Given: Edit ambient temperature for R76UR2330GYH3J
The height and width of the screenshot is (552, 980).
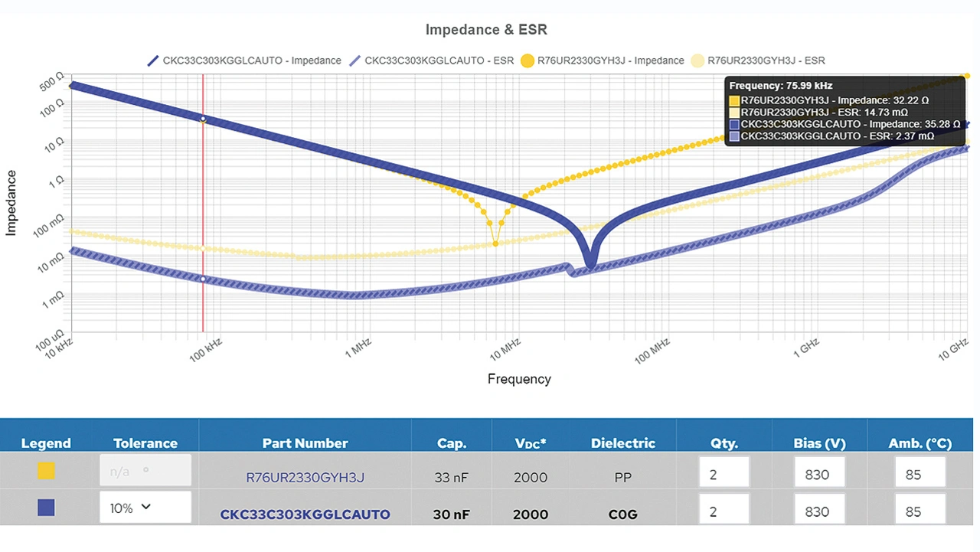Looking at the screenshot, I should pos(920,474).
